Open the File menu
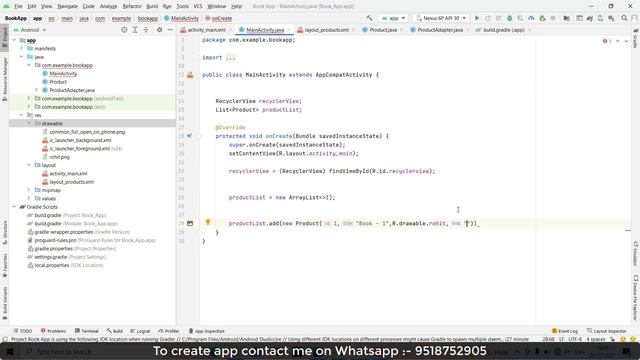The image size is (640, 360). click(x=18, y=6)
